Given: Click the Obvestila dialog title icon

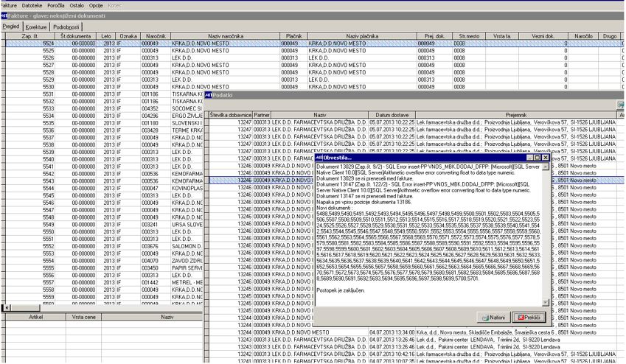Looking at the screenshot, I should (x=319, y=158).
